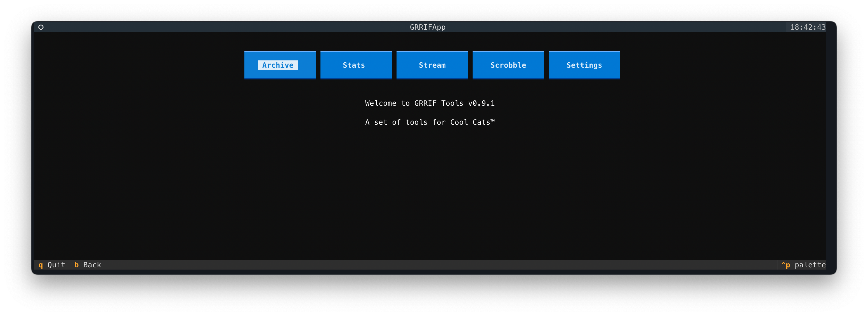Screen dimensions: 868x316
Task: Click the GRRIFApp title in the header
Action: coord(427,27)
